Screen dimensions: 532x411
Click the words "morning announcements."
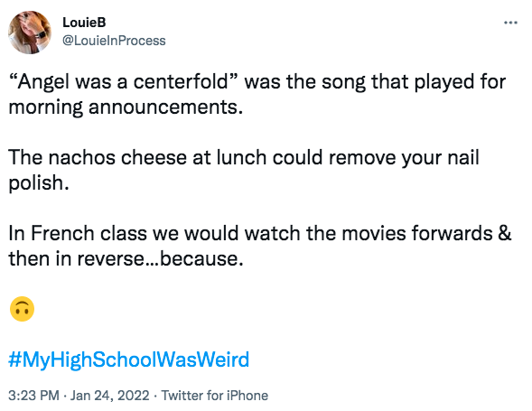click(126, 107)
